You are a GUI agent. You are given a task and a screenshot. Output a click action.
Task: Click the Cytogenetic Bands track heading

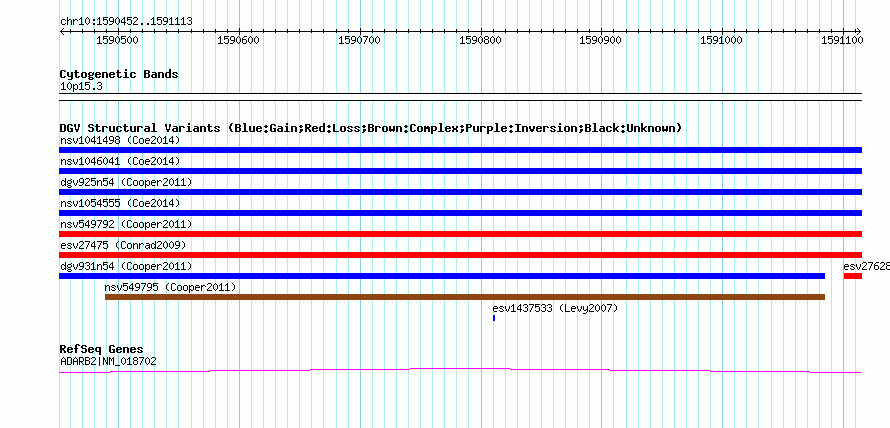[119, 74]
